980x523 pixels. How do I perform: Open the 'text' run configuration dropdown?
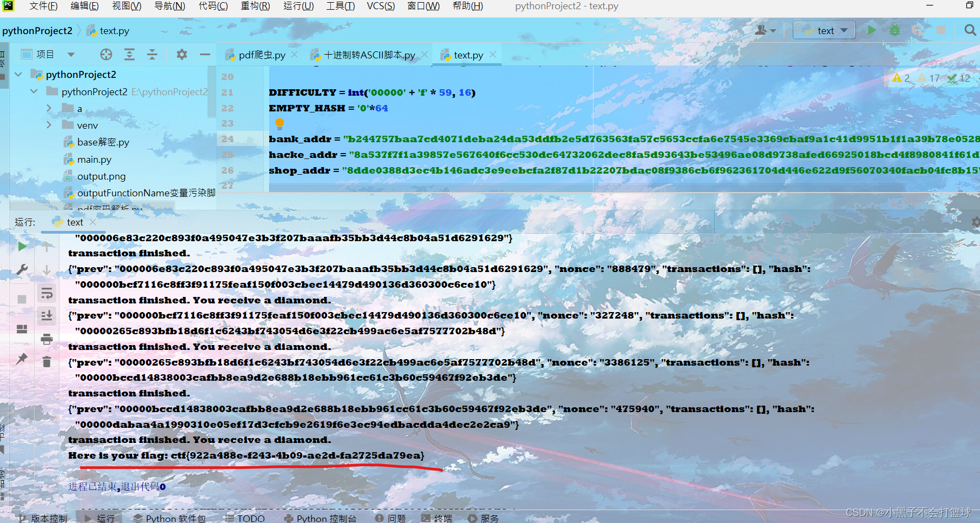point(824,30)
